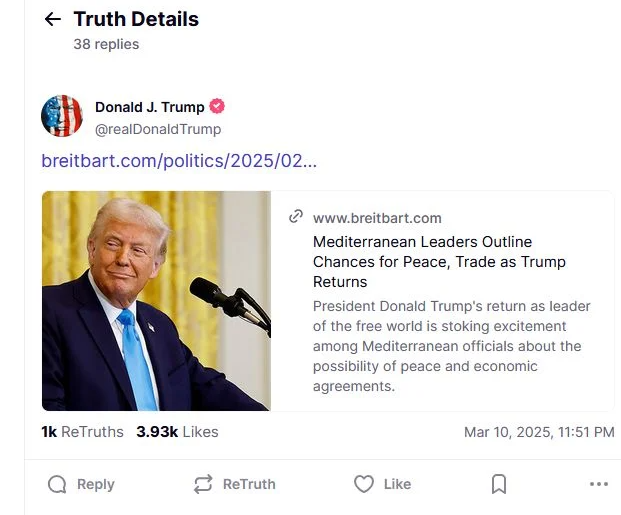Open the three-dot more options menu
The width and height of the screenshot is (621, 515).
pos(599,484)
